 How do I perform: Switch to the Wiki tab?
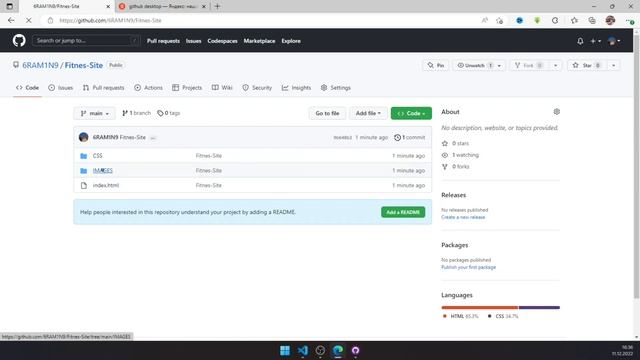point(222,88)
